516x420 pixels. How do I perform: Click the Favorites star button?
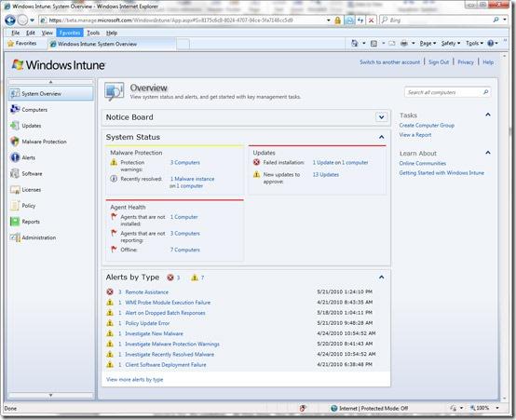[x=22, y=44]
